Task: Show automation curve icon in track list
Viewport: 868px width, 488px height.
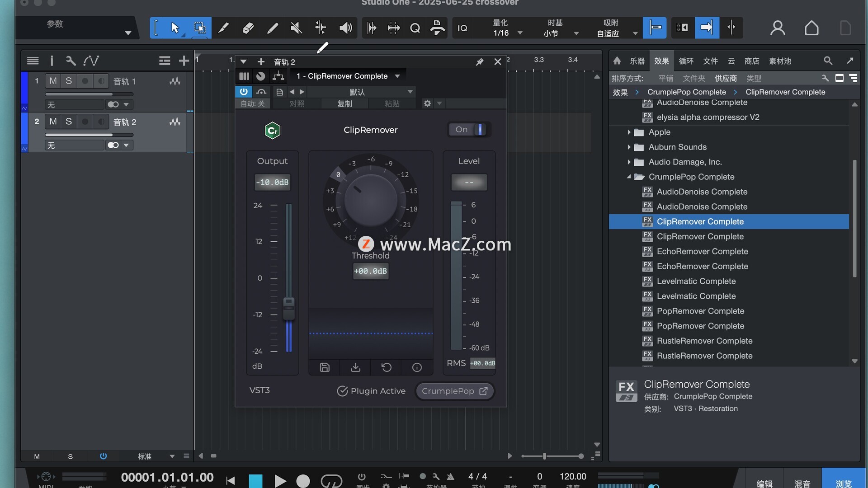Action: point(91,61)
